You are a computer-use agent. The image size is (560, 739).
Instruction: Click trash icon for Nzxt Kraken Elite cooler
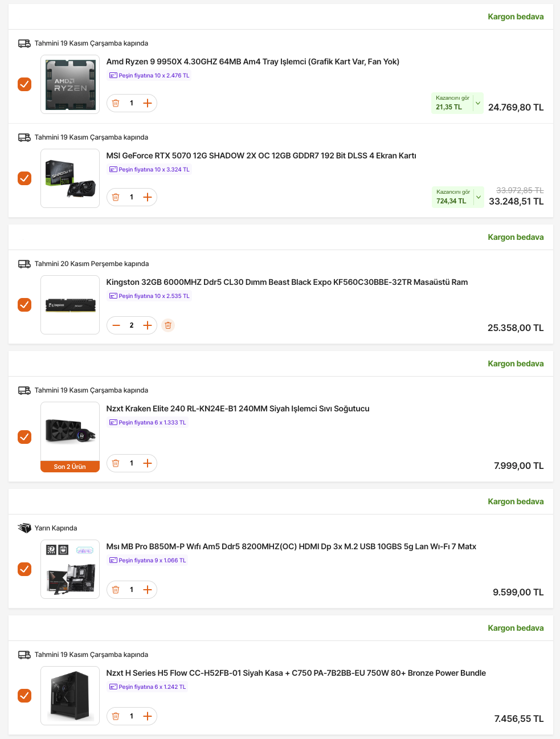(x=116, y=463)
